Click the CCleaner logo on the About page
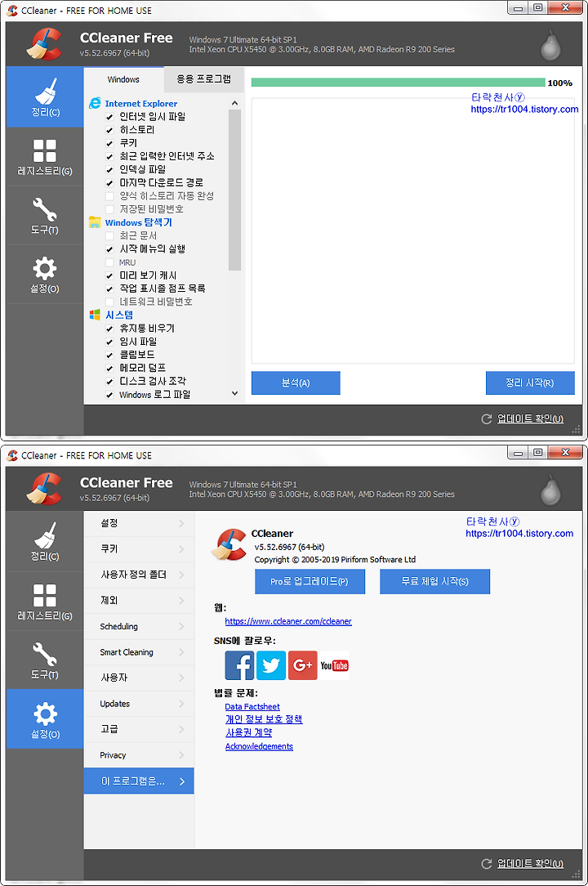 (229, 544)
